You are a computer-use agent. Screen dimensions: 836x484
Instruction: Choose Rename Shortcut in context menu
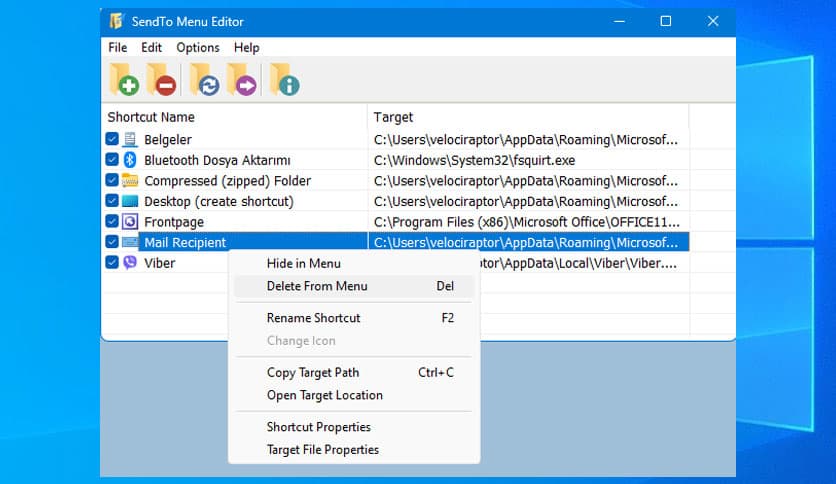click(354, 318)
